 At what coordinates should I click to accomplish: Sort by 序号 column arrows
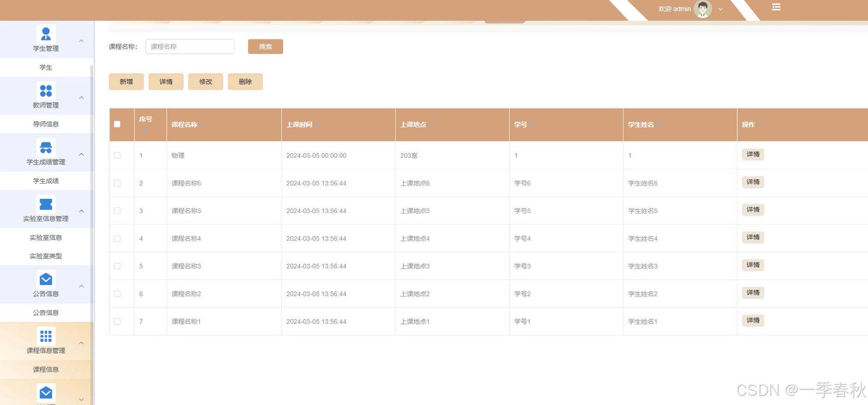coord(145,130)
